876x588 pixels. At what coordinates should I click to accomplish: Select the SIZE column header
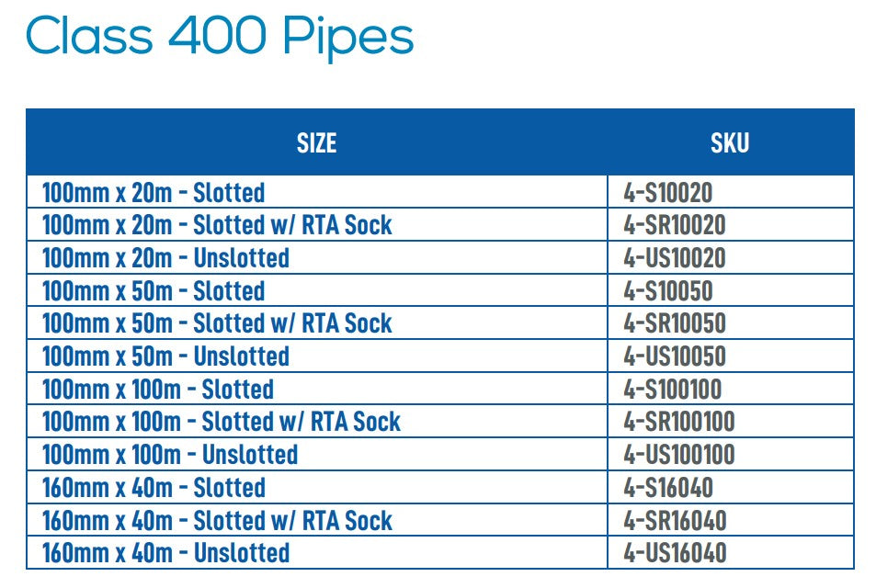(x=316, y=142)
